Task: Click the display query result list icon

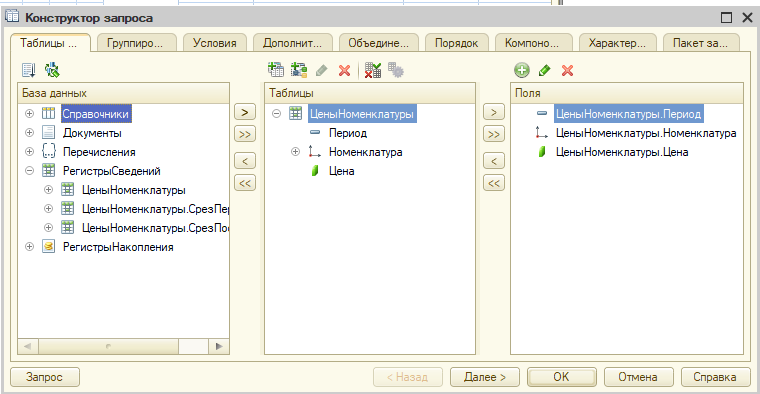Action: coord(29,70)
